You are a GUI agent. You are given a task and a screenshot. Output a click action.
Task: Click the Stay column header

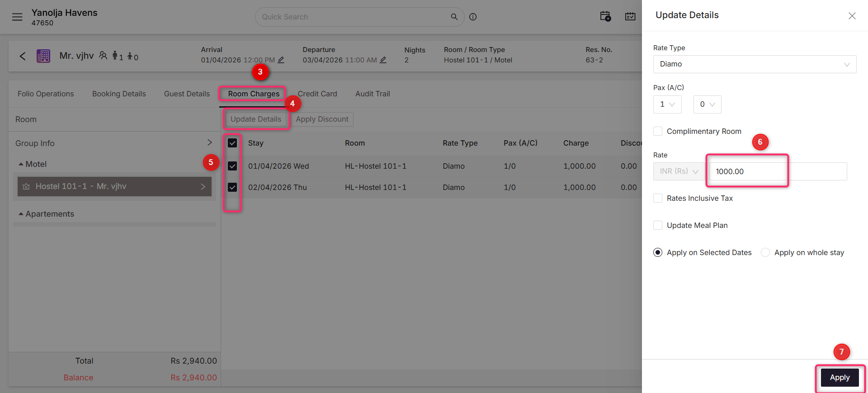point(255,143)
